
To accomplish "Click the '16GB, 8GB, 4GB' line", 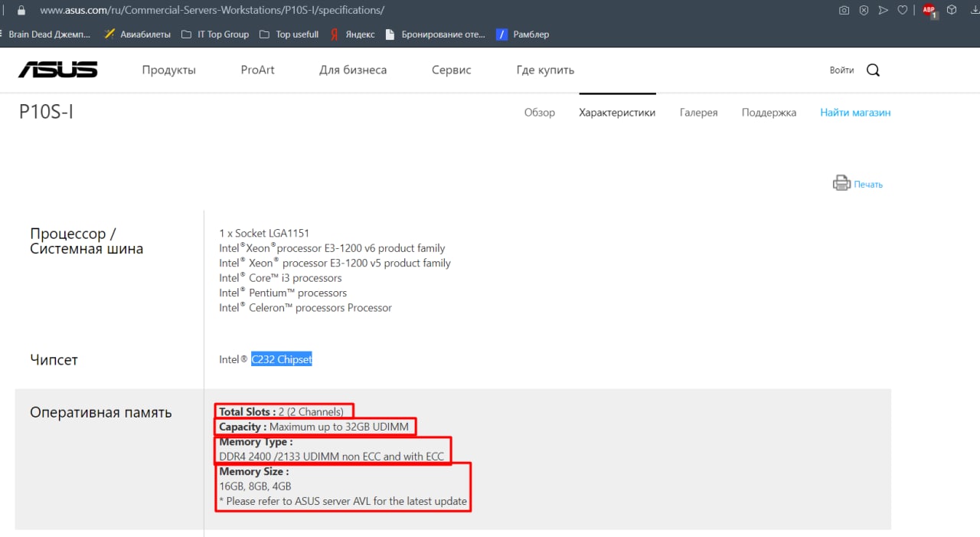I will [x=255, y=486].
